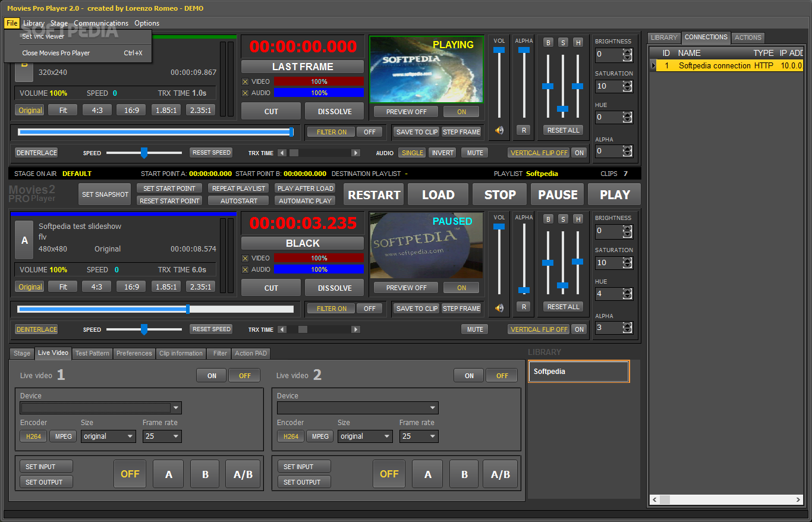Screen dimensions: 812x522
Task: Mute player B volume via speaker icon
Action: coord(499,130)
